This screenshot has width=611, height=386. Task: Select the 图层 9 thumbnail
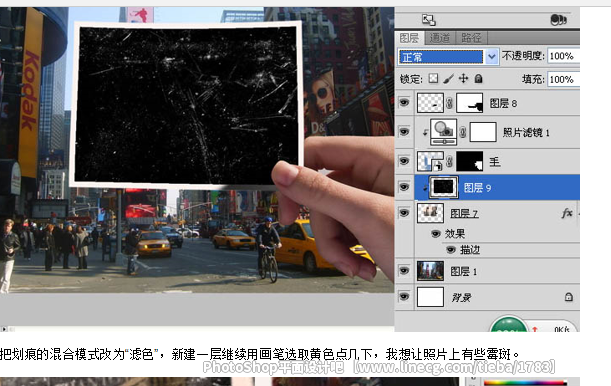pyautogui.click(x=443, y=187)
